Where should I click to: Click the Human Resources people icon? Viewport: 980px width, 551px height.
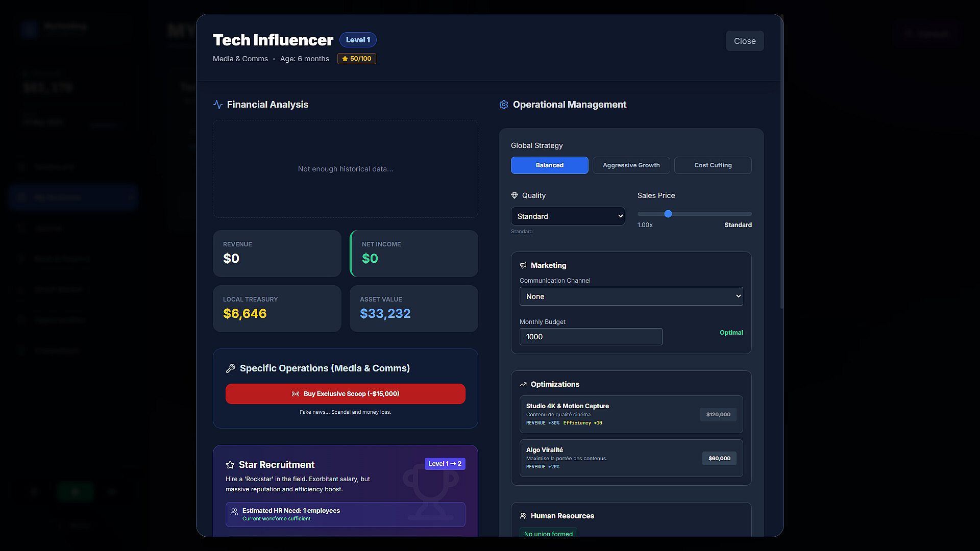(x=523, y=516)
